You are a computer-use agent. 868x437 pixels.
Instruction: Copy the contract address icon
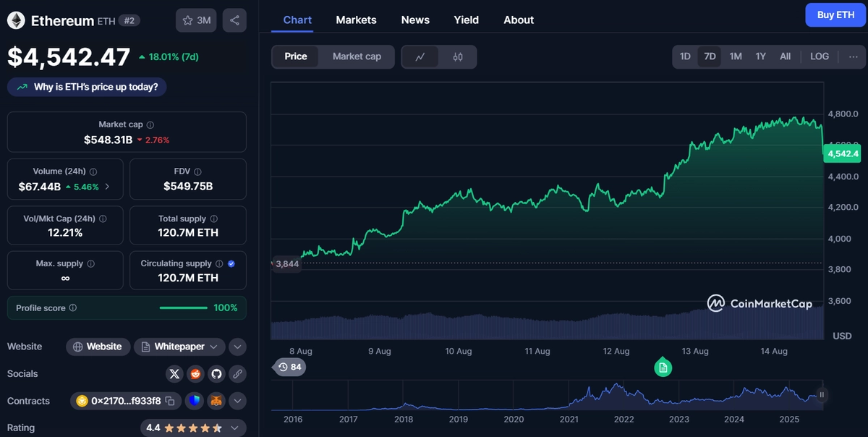[170, 401]
